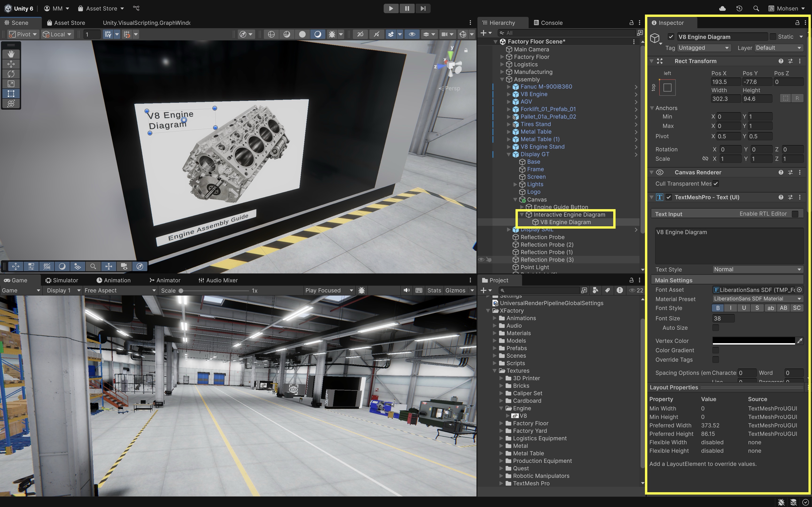This screenshot has height=507, width=812.
Task: Click the Pause button
Action: (407, 8)
